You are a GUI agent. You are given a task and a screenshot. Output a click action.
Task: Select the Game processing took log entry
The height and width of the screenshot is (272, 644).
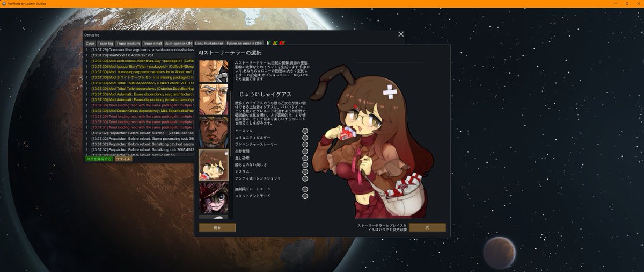140,138
